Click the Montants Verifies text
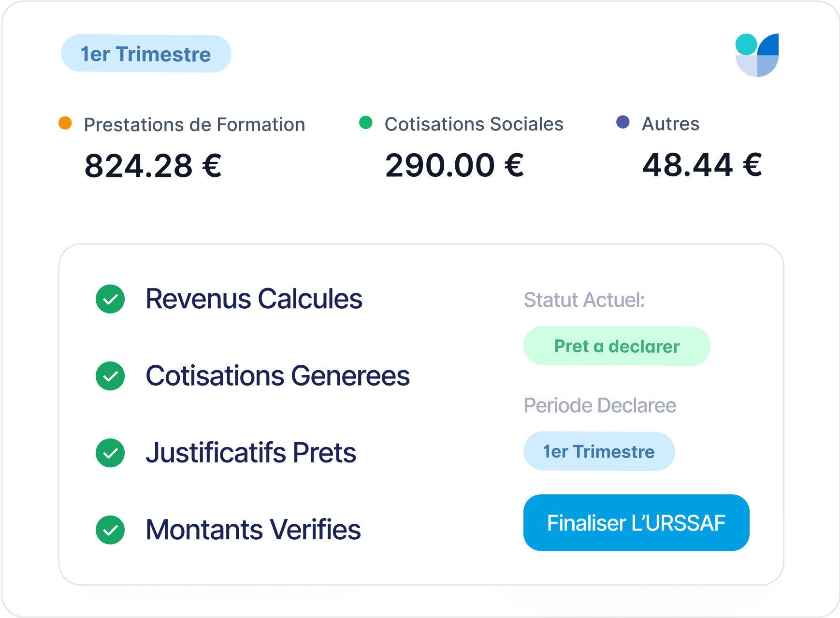The height and width of the screenshot is (618, 840). click(253, 530)
